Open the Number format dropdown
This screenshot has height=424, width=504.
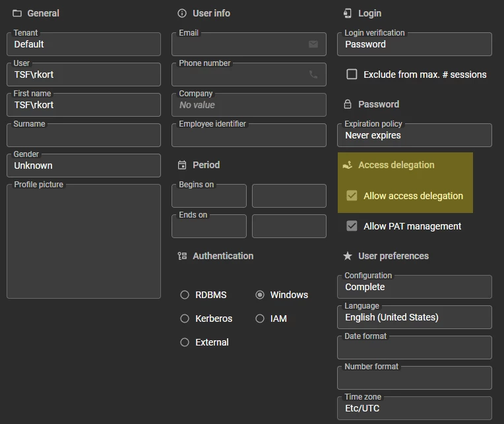414,378
